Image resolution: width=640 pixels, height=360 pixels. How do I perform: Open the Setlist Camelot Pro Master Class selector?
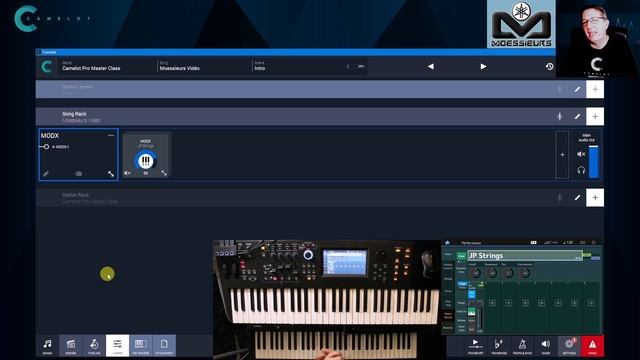[x=108, y=66]
